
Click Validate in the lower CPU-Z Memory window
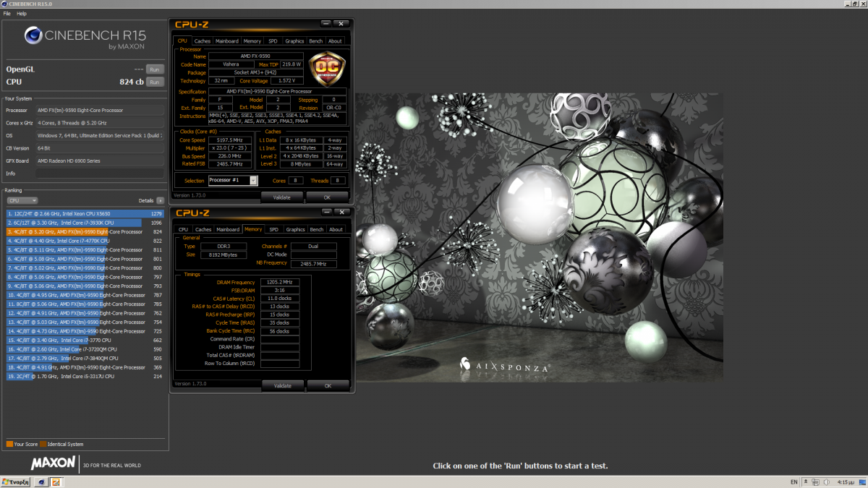(x=283, y=385)
